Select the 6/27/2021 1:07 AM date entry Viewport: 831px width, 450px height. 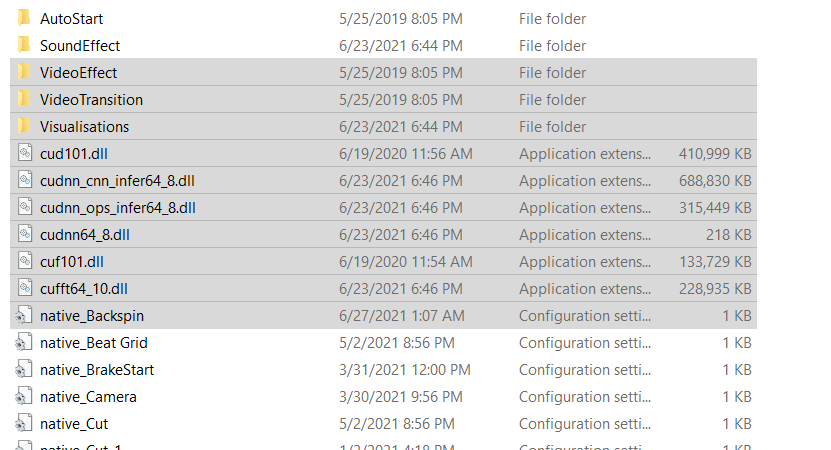tap(402, 316)
